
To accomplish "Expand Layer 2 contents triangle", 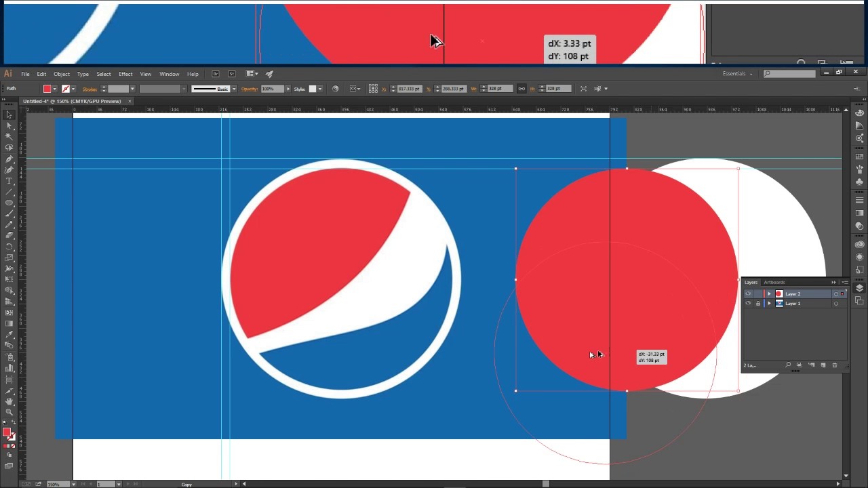I will point(769,294).
